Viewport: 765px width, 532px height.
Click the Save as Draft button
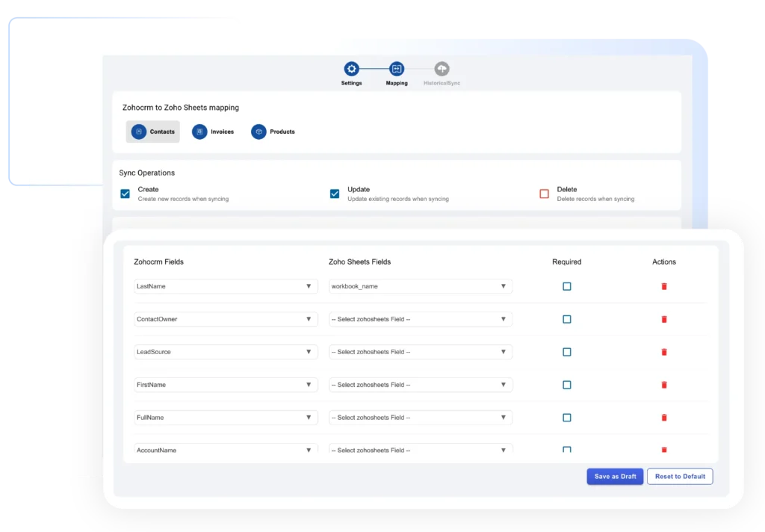click(x=615, y=477)
